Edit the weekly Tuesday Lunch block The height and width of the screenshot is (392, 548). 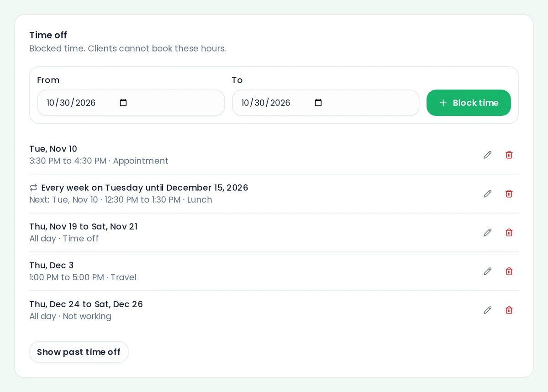coord(487,193)
